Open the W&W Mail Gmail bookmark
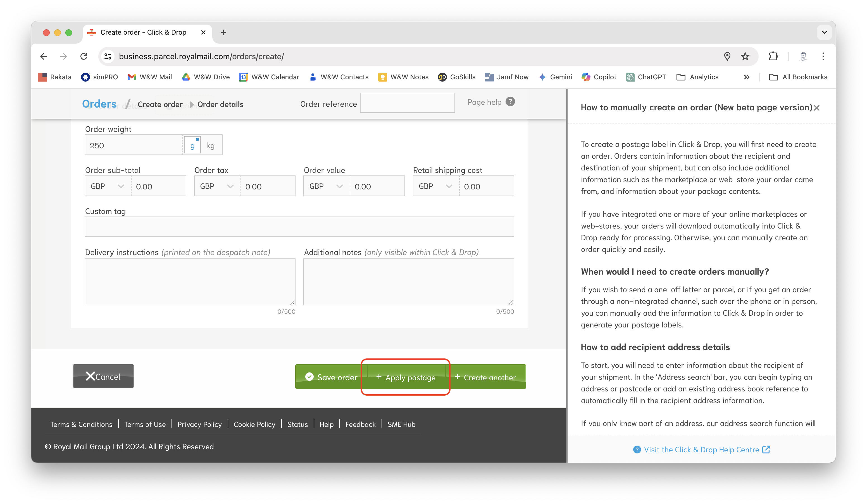Screen dimensions: 867x504 (150, 77)
